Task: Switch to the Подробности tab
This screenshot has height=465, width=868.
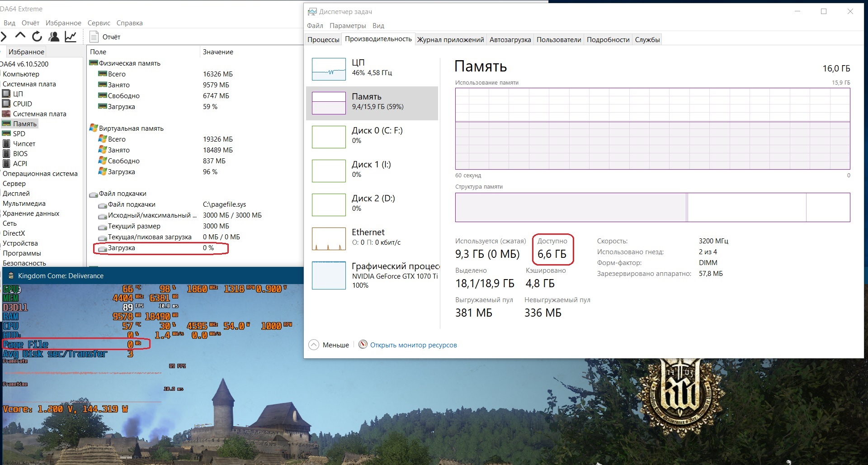Action: [x=608, y=39]
